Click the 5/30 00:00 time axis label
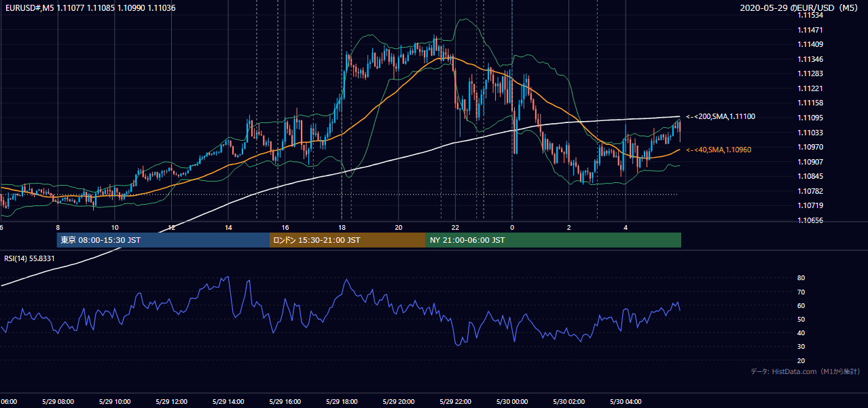868x408 pixels. coord(512,402)
